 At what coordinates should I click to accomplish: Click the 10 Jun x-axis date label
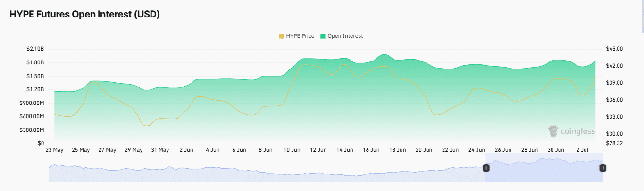pos(292,150)
